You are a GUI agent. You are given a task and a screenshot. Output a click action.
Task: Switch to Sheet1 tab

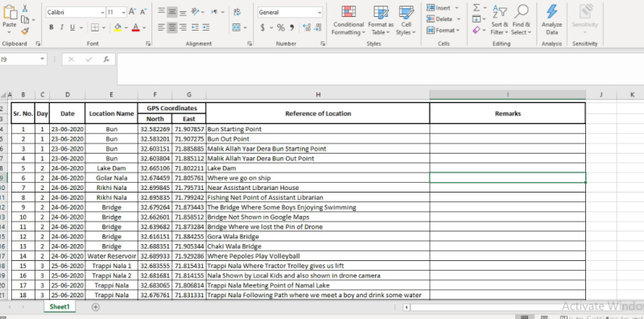pyautogui.click(x=60, y=307)
